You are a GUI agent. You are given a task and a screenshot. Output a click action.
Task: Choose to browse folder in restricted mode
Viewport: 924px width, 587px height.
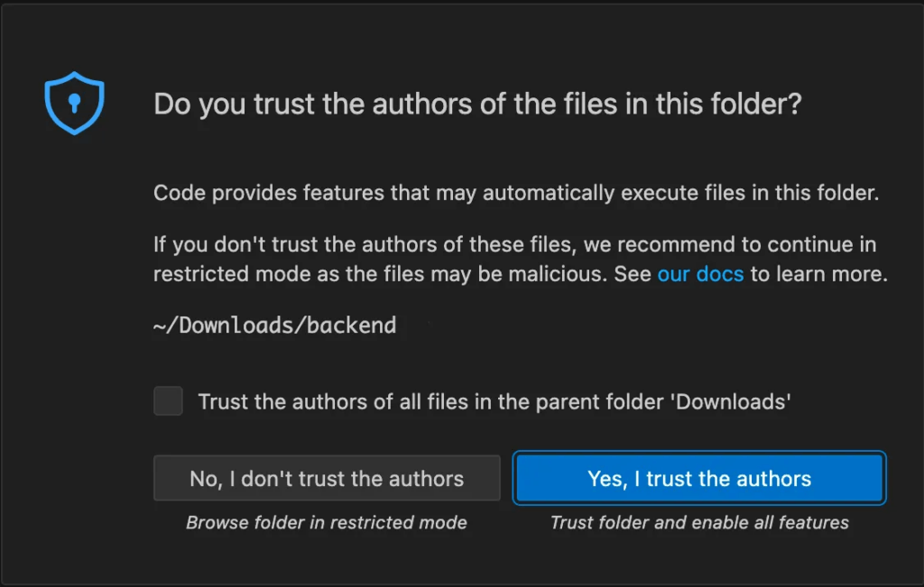click(327, 478)
